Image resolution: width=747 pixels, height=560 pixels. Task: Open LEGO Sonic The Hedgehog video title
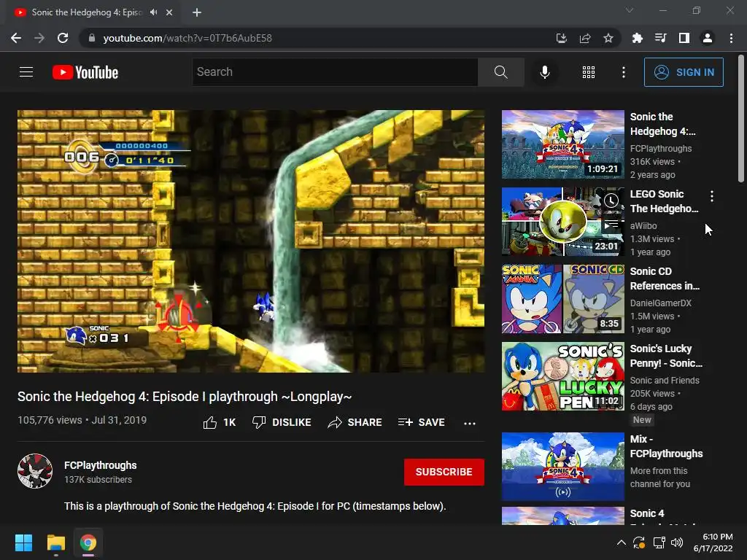pyautogui.click(x=664, y=201)
